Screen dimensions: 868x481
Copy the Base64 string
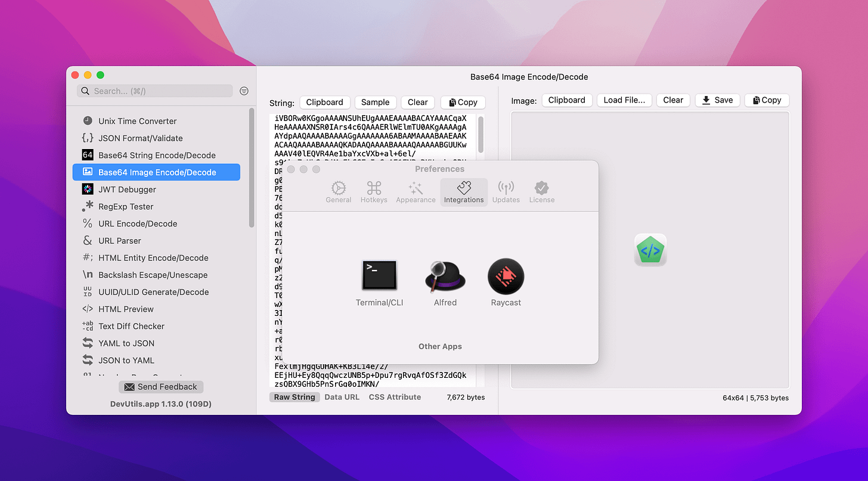463,102
